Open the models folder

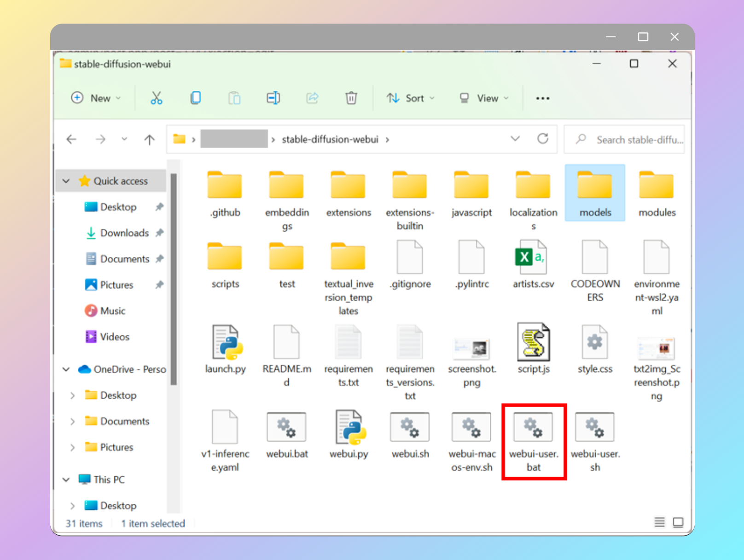594,184
